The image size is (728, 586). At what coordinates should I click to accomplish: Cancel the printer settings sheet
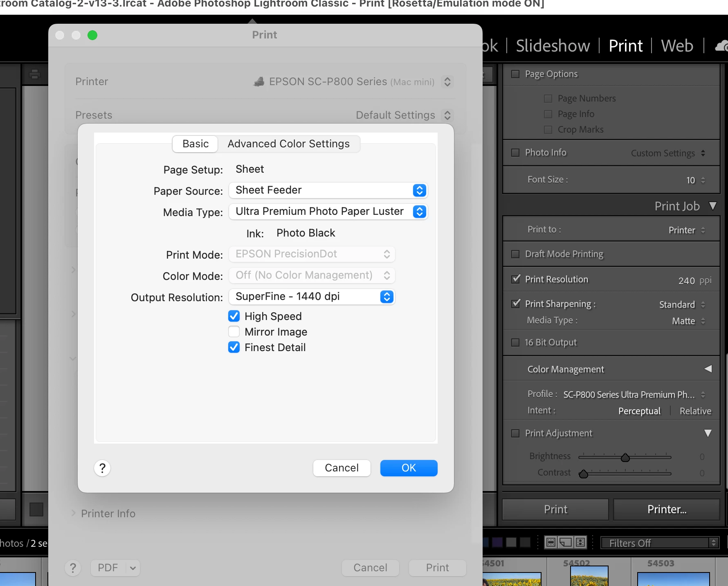point(342,468)
